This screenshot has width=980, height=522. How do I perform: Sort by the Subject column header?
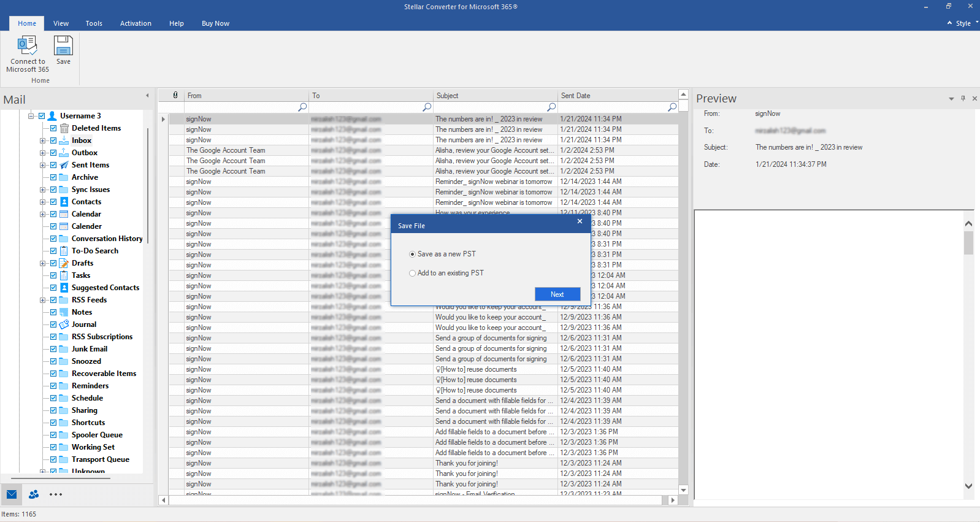(496, 96)
